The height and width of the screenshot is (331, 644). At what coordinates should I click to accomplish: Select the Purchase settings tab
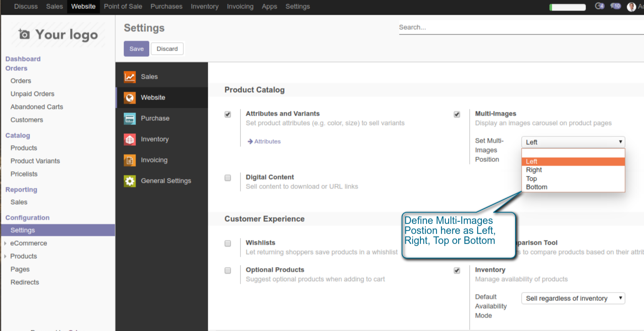point(162,118)
